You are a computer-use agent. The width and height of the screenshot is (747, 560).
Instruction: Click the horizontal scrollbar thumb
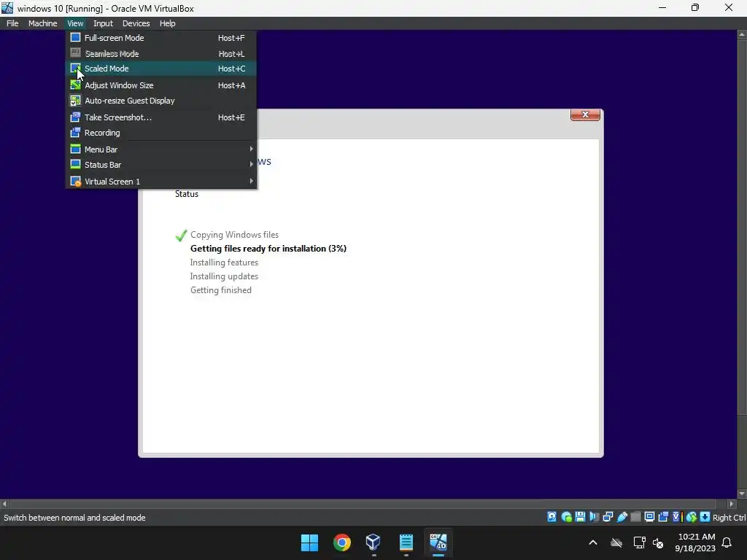363,504
